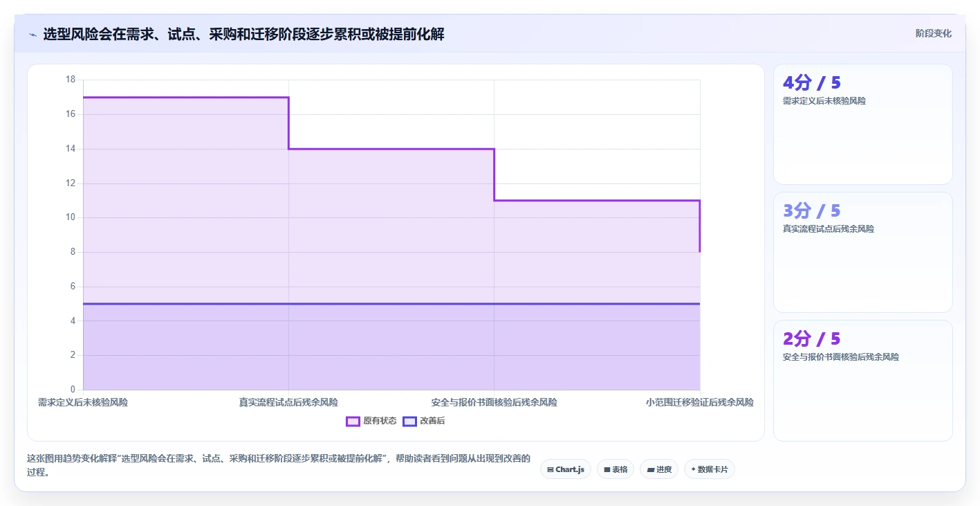The image size is (980, 506).
Task: Click the 需求定义后未核验风险 caption in first card
Action: (824, 101)
